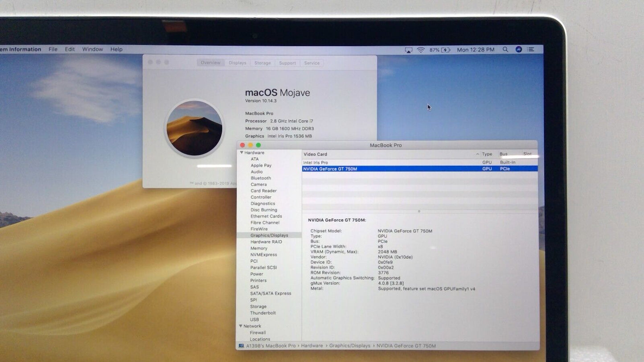Image resolution: width=644 pixels, height=362 pixels.
Task: Collapse the Hardware section triangle
Action: tap(242, 153)
